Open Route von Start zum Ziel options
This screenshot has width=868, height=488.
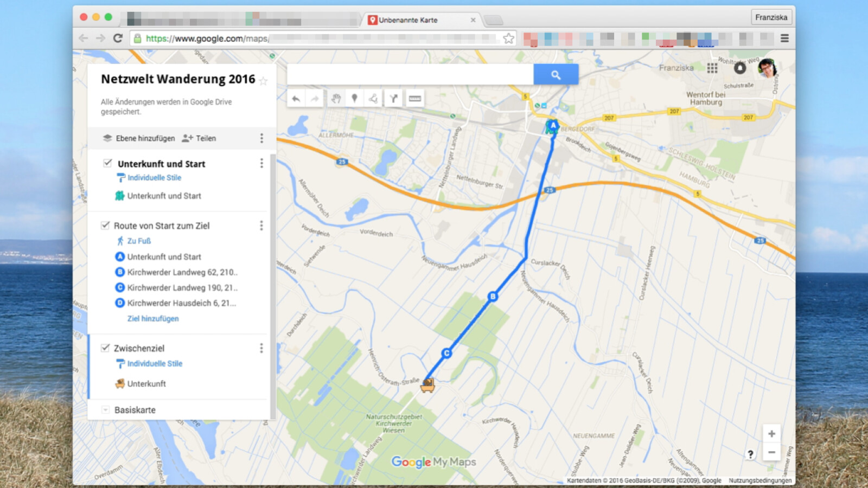[261, 226]
